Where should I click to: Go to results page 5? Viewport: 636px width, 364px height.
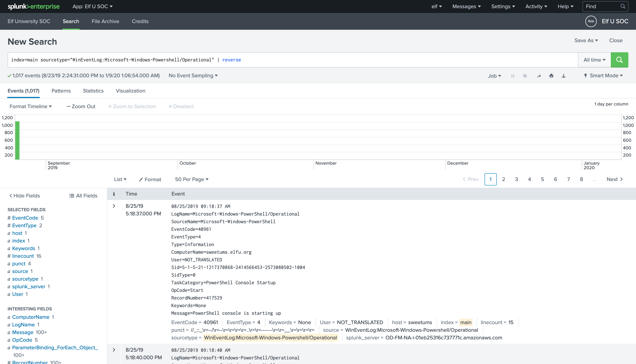(542, 179)
